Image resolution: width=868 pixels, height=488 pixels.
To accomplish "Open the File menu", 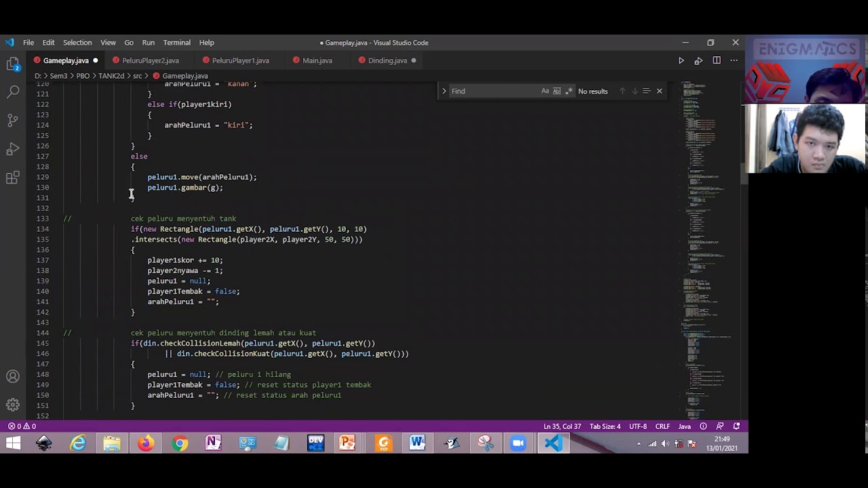I will [28, 42].
